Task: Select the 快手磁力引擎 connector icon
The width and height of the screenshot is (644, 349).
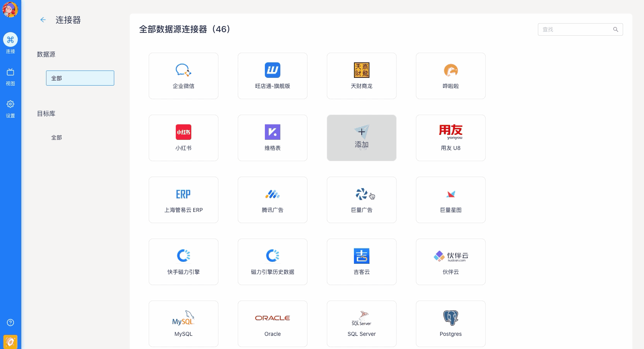Action: tap(184, 256)
